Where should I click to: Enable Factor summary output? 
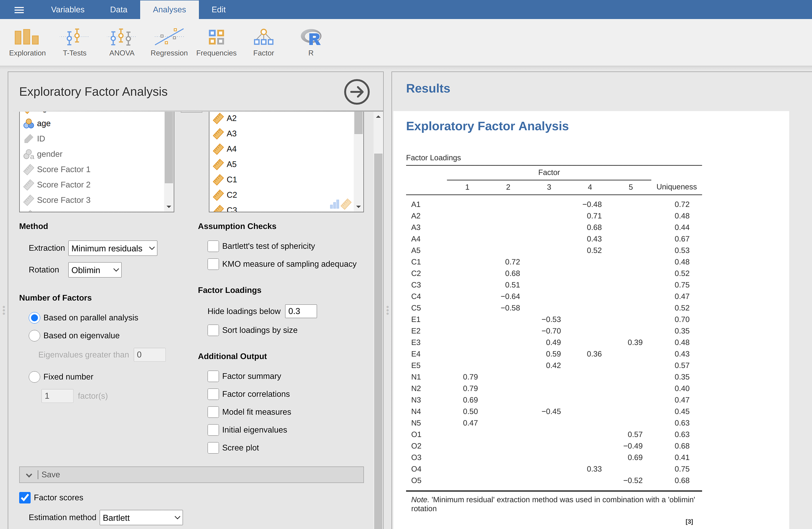click(213, 376)
